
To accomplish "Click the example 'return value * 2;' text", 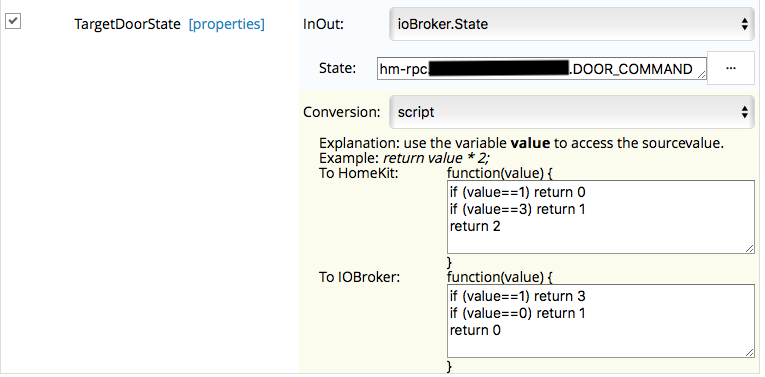I will [x=436, y=158].
